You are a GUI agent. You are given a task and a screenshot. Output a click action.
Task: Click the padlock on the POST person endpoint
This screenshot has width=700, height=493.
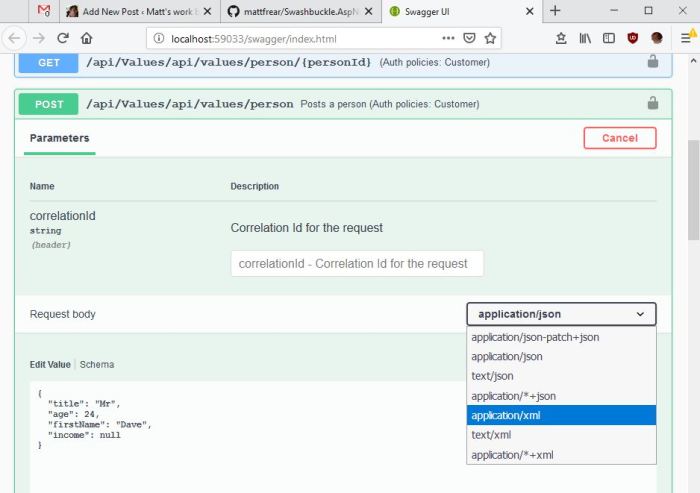point(653,103)
